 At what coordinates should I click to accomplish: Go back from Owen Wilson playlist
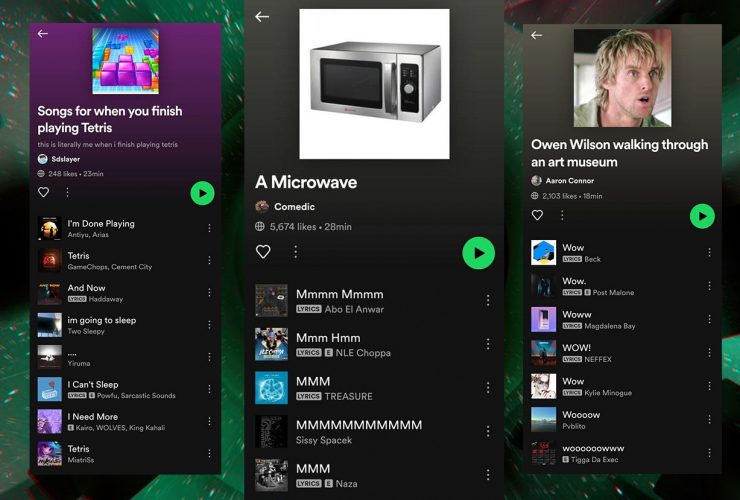coord(536,35)
